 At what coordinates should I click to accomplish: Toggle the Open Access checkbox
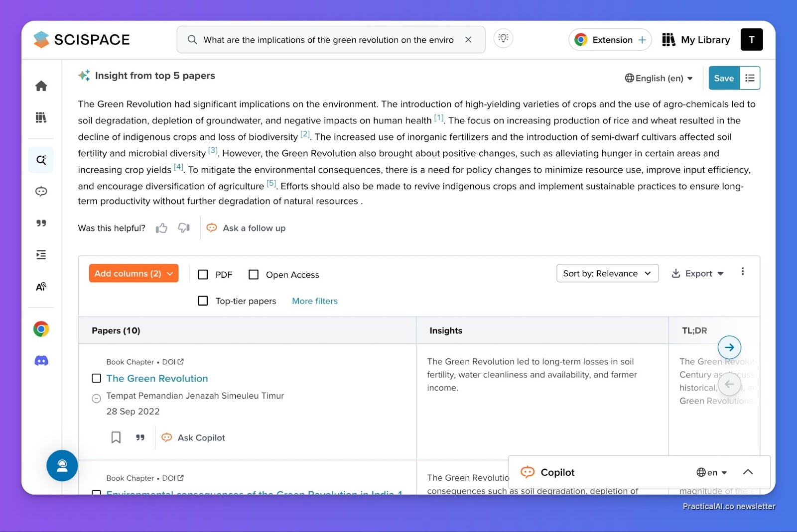[x=254, y=275]
